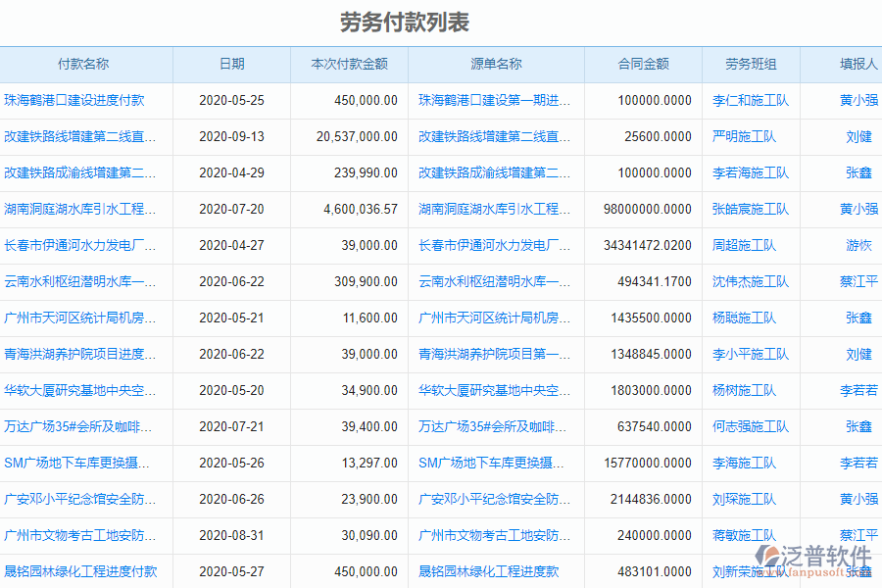Sort by 劳务班组 column header
Image resolution: width=882 pixels, height=588 pixels.
coord(751,64)
